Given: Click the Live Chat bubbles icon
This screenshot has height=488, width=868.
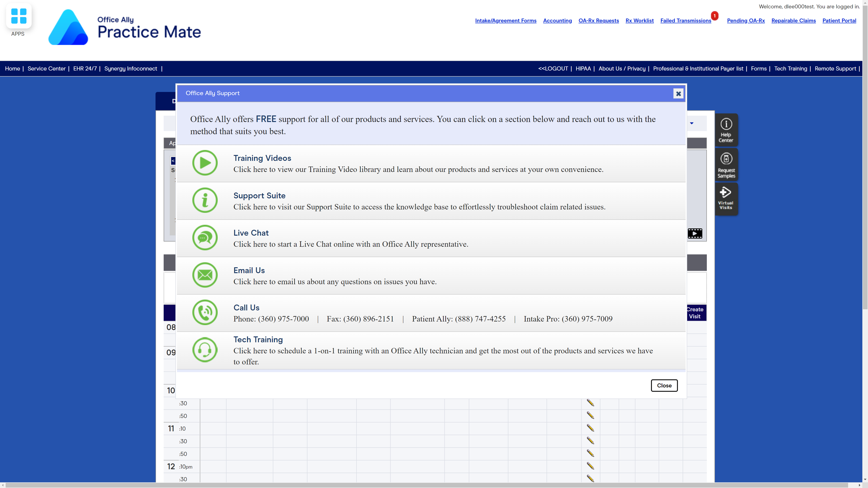Looking at the screenshot, I should pyautogui.click(x=205, y=238).
